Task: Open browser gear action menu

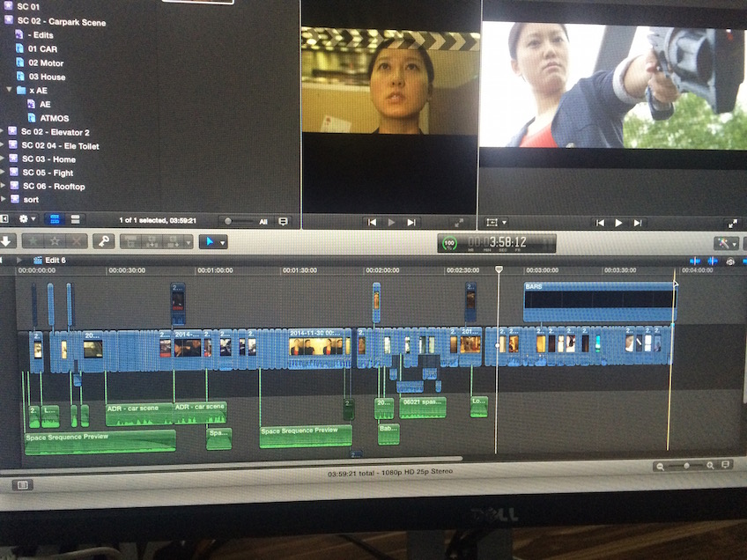Action: tap(27, 219)
